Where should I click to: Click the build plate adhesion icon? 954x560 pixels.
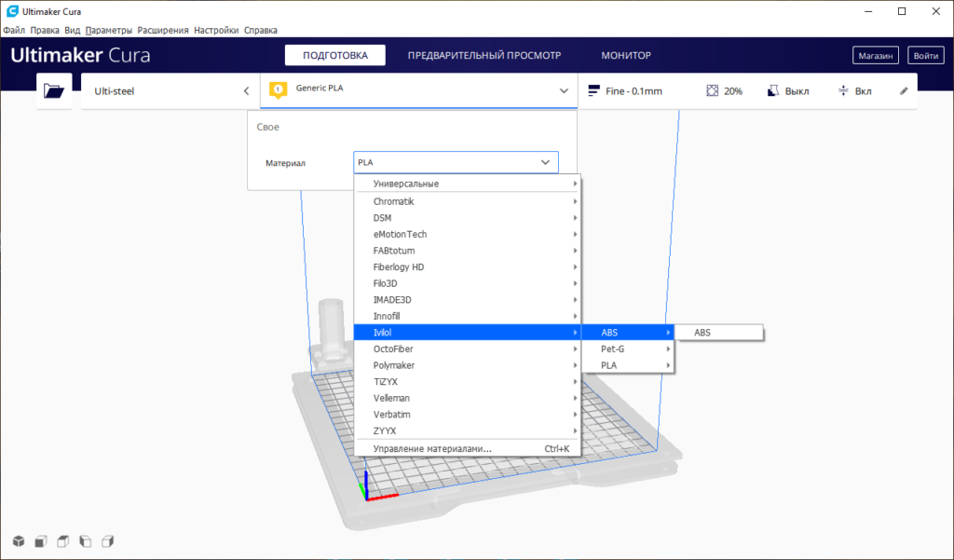843,91
